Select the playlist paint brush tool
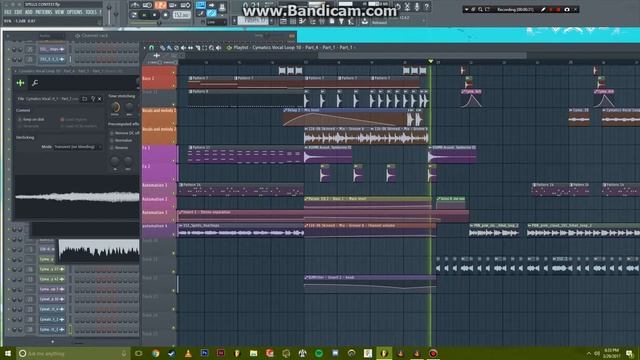Image resolution: width=640 pixels, height=360 pixels. [x=169, y=48]
